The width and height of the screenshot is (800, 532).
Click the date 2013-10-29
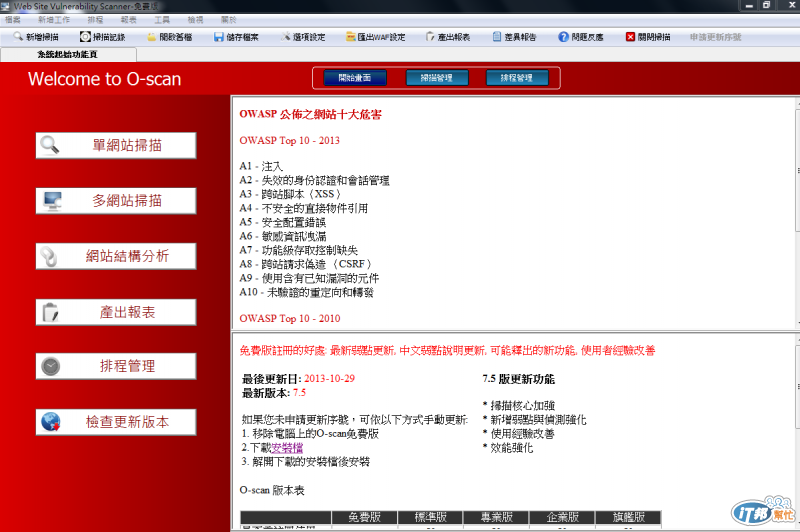pos(330,378)
